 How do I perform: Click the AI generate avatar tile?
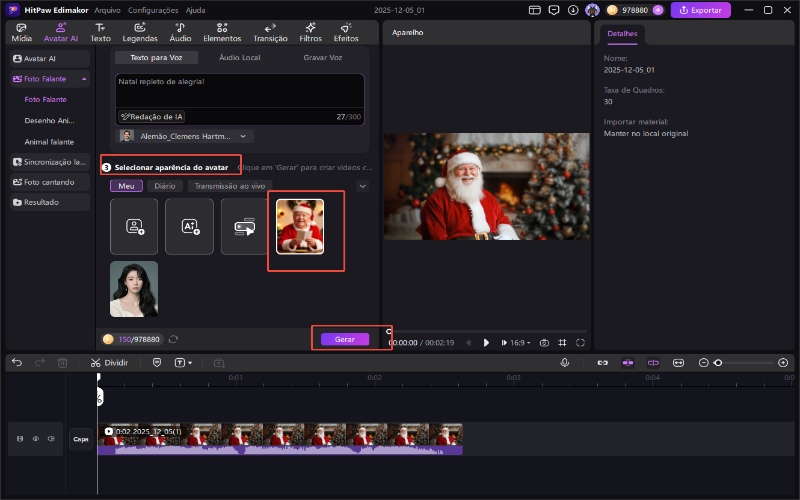(x=189, y=227)
